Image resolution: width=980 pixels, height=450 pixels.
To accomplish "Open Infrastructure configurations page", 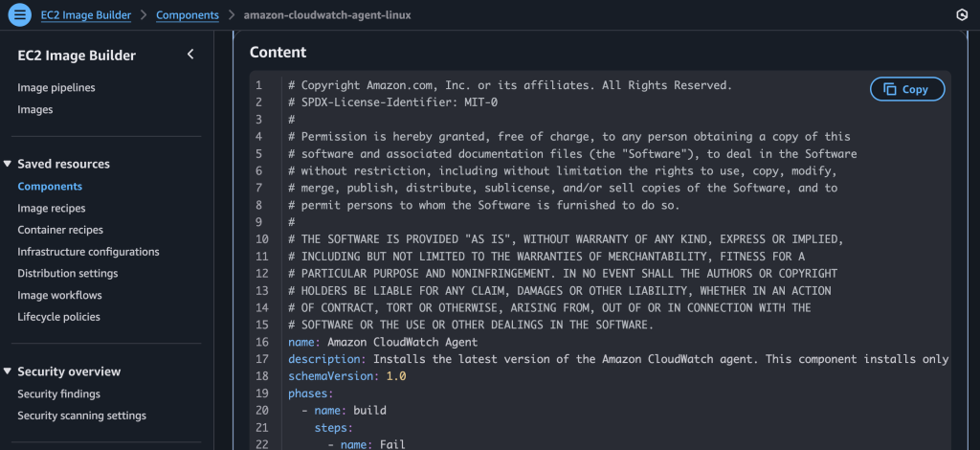I will (x=88, y=252).
